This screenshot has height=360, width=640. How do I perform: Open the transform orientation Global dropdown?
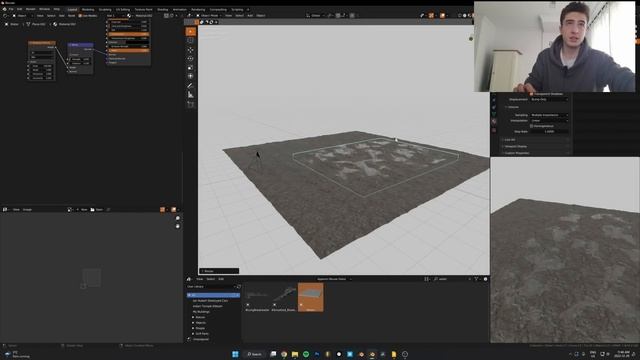[315, 16]
